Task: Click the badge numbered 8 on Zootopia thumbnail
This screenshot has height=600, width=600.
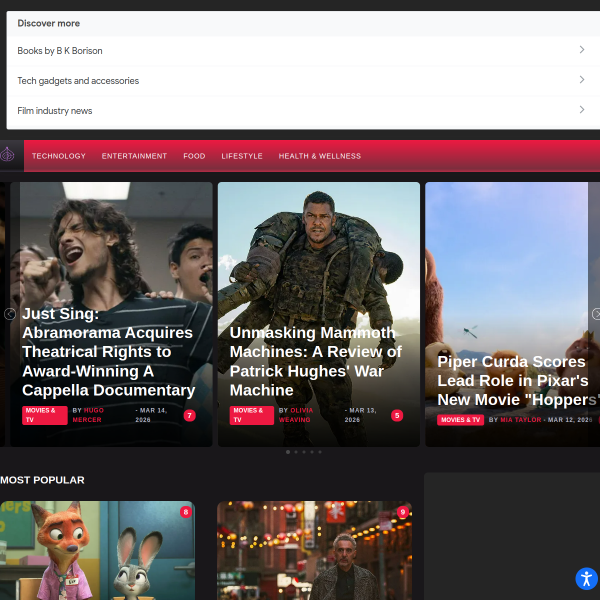Action: (x=185, y=512)
